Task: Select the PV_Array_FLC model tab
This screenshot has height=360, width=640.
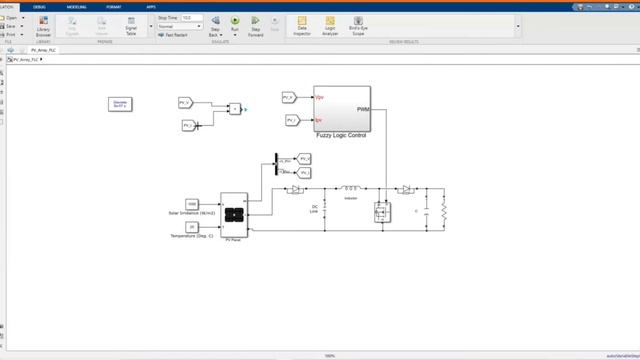Action: pyautogui.click(x=43, y=50)
